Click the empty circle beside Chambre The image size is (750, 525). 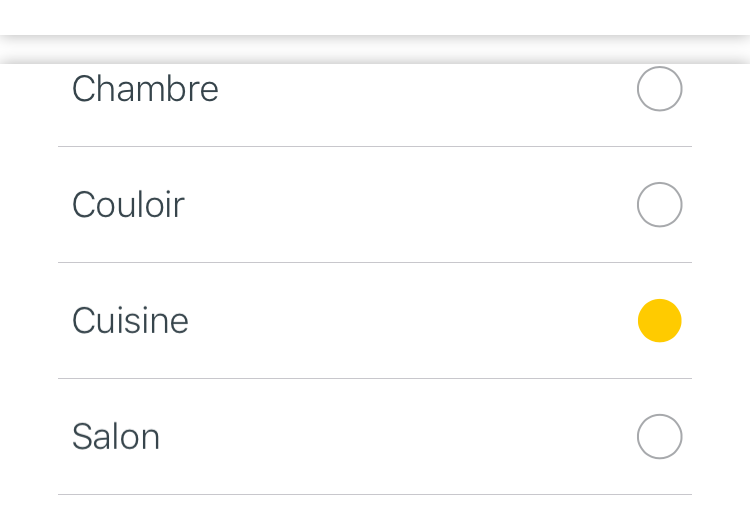pyautogui.click(x=660, y=89)
